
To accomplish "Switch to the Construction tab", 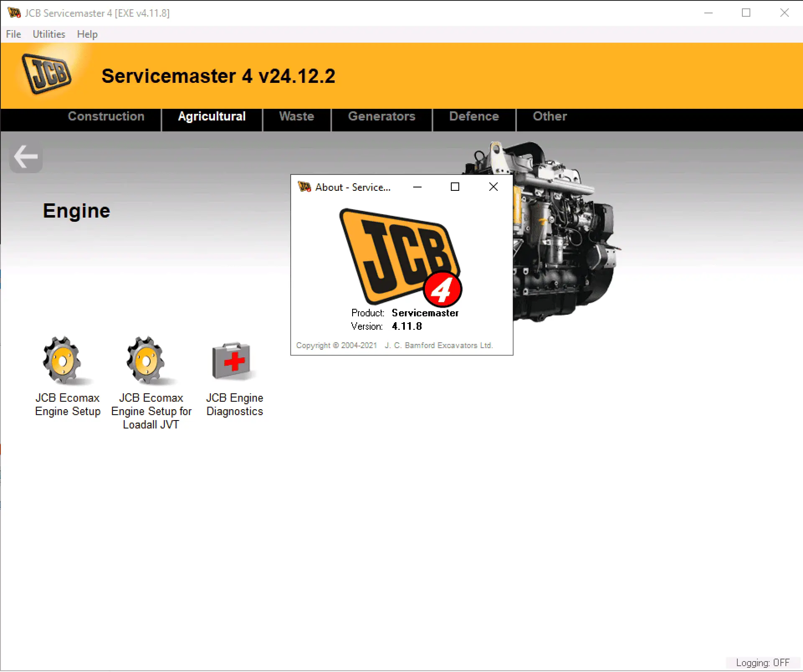I will click(106, 116).
